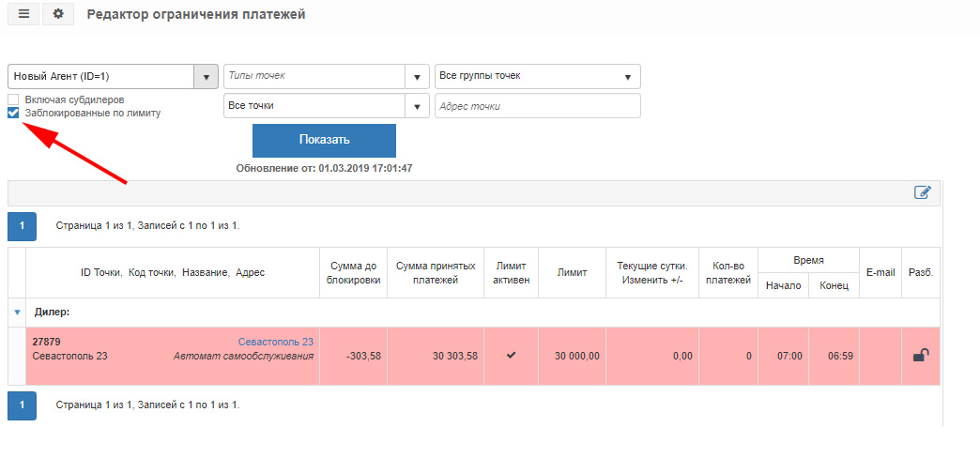Click the Редактор ограничения платежей title

click(196, 14)
